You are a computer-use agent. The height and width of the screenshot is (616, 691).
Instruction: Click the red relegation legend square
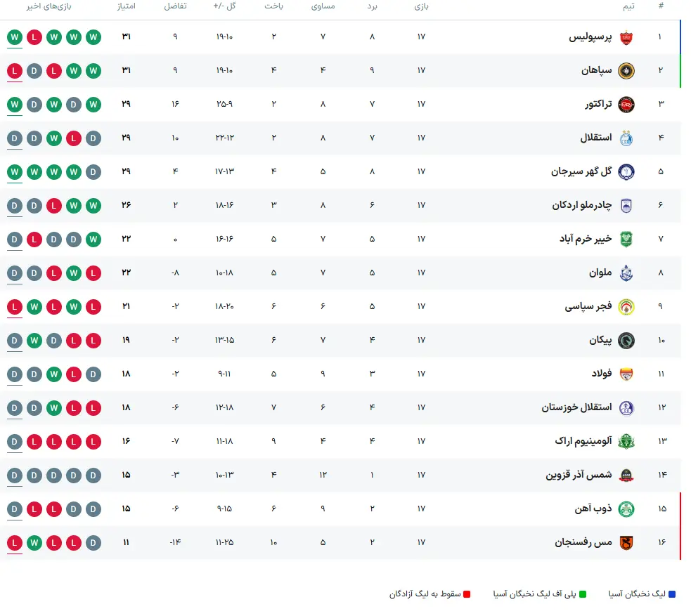coord(466,593)
